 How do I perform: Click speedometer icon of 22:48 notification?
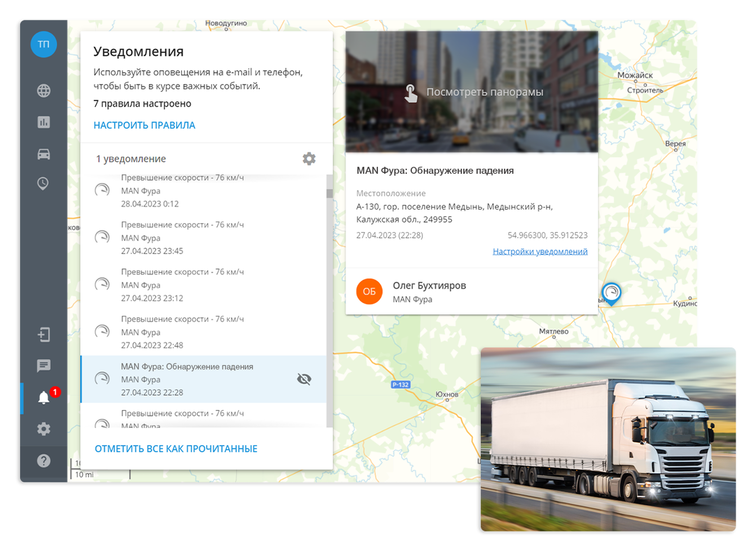point(102,331)
